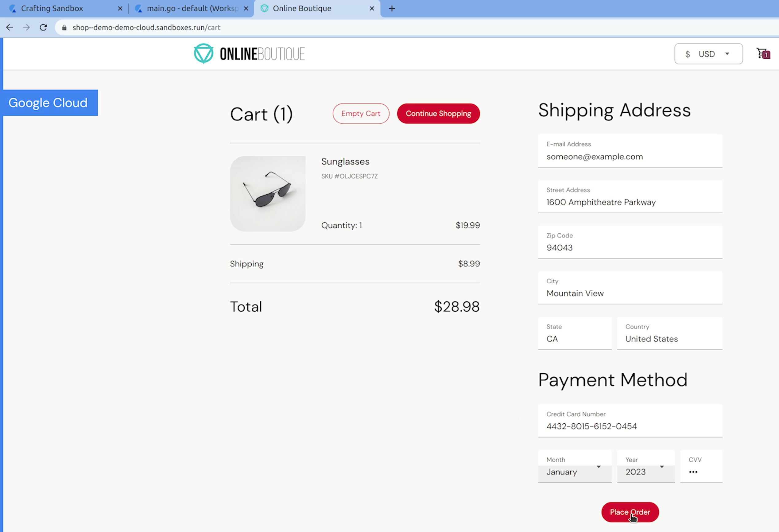Image resolution: width=779 pixels, height=532 pixels.
Task: Click the E-mail Address field
Action: tap(630, 157)
